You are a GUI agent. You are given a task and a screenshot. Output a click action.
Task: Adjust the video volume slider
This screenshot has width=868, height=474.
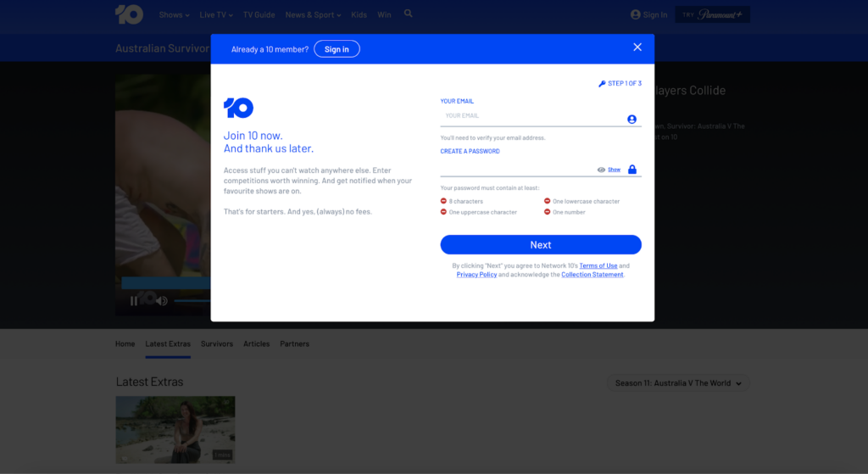click(192, 301)
